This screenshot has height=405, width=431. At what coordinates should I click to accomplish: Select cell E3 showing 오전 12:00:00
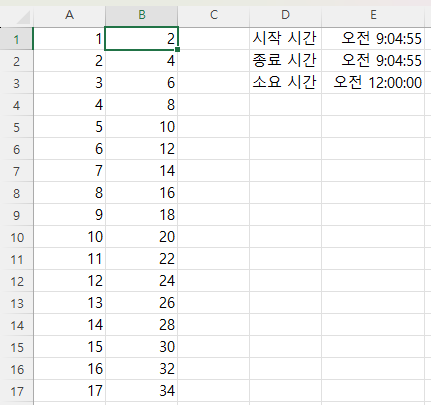click(373, 83)
